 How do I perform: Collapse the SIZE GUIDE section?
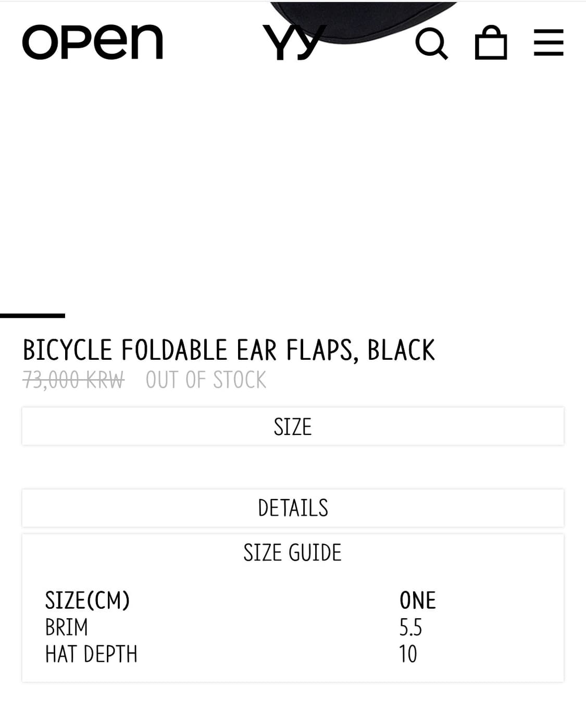pos(293,553)
